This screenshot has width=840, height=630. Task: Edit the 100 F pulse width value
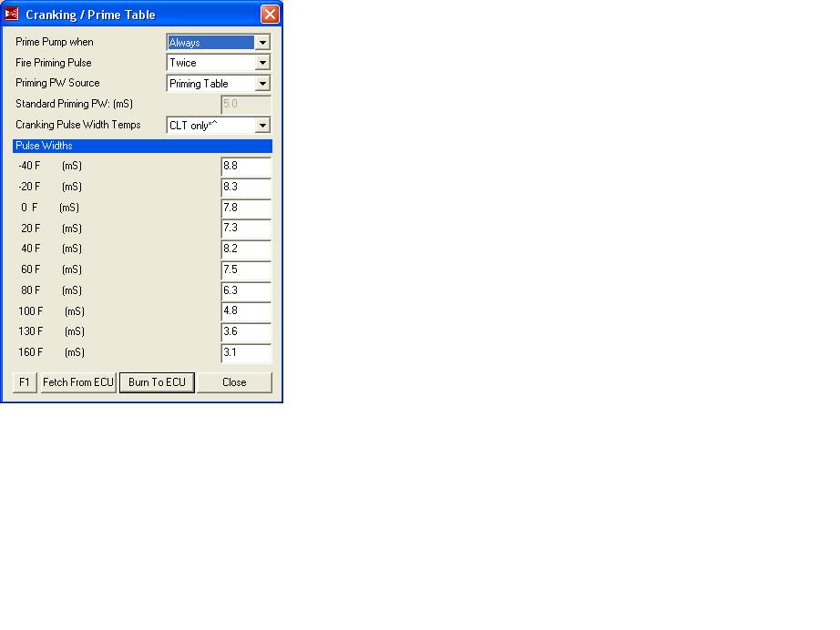[x=246, y=312]
